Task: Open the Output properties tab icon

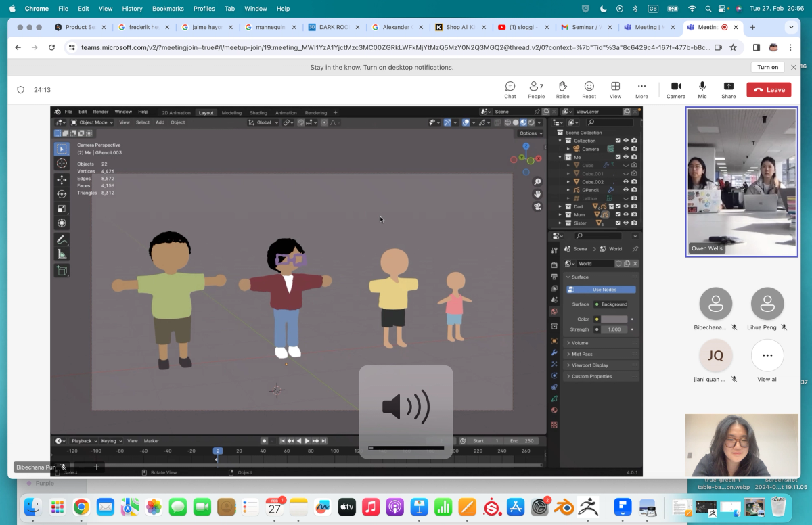Action: [554, 276]
